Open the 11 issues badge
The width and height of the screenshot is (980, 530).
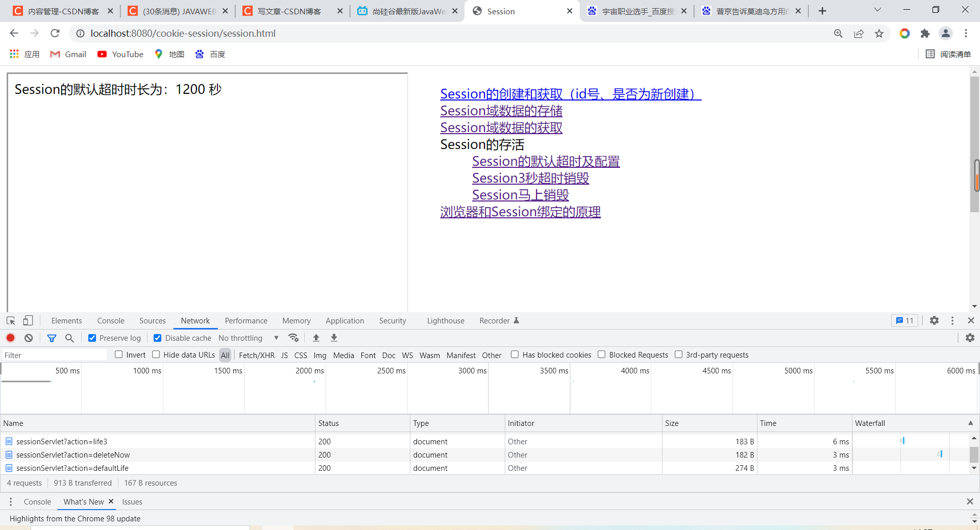coord(904,320)
